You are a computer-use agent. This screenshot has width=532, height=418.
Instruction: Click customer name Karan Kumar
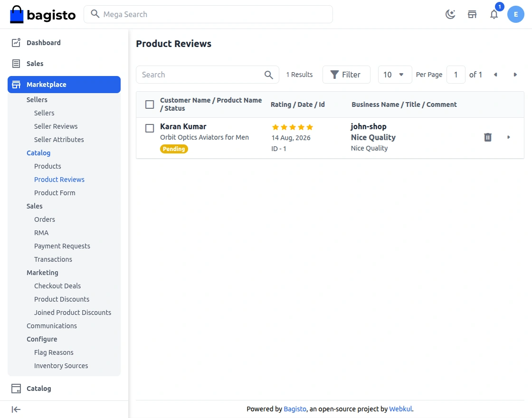183,126
